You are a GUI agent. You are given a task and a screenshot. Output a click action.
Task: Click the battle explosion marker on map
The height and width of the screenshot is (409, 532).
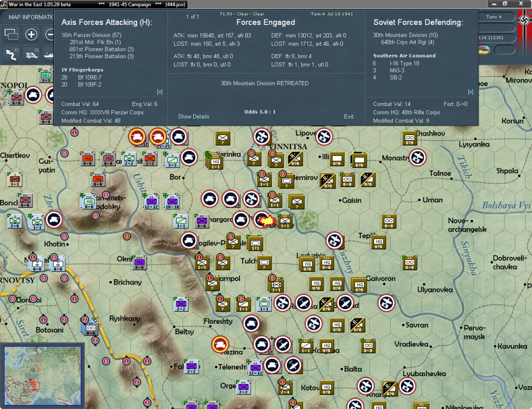tap(267, 221)
